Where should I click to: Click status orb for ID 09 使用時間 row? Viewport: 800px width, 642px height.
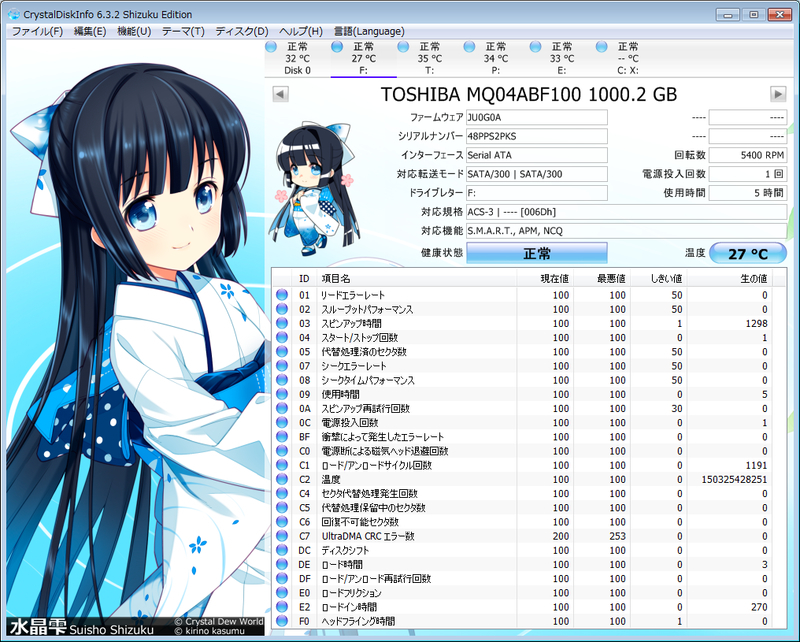(282, 394)
